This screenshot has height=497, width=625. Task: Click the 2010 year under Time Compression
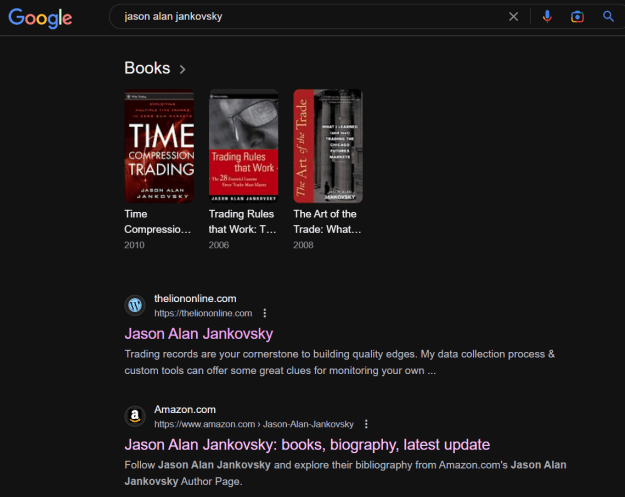click(134, 245)
